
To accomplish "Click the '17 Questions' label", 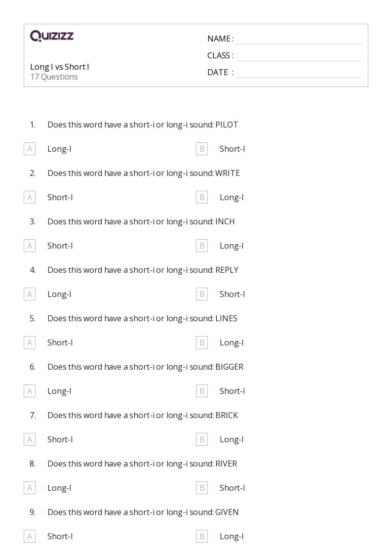I will [x=54, y=77].
